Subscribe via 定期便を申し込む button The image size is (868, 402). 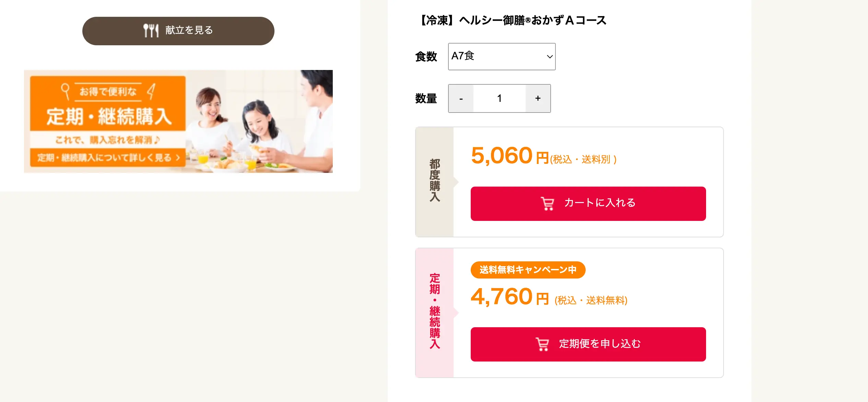click(588, 344)
